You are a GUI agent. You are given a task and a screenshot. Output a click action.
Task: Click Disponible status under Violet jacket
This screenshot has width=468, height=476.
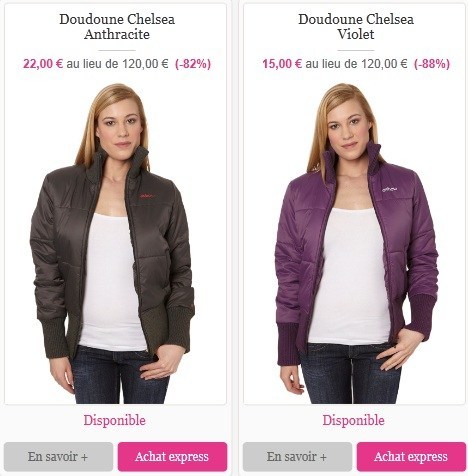(x=354, y=420)
